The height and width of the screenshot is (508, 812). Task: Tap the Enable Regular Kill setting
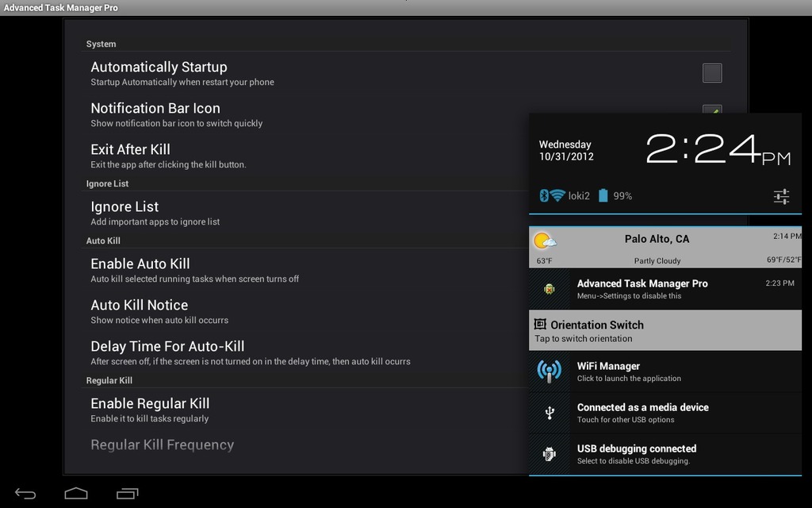pyautogui.click(x=305, y=410)
